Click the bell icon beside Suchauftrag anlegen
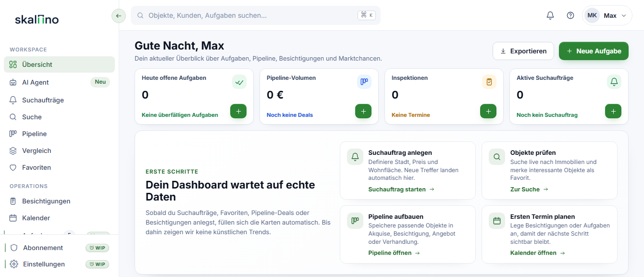Image resolution: width=644 pixels, height=277 pixels. coord(355,157)
